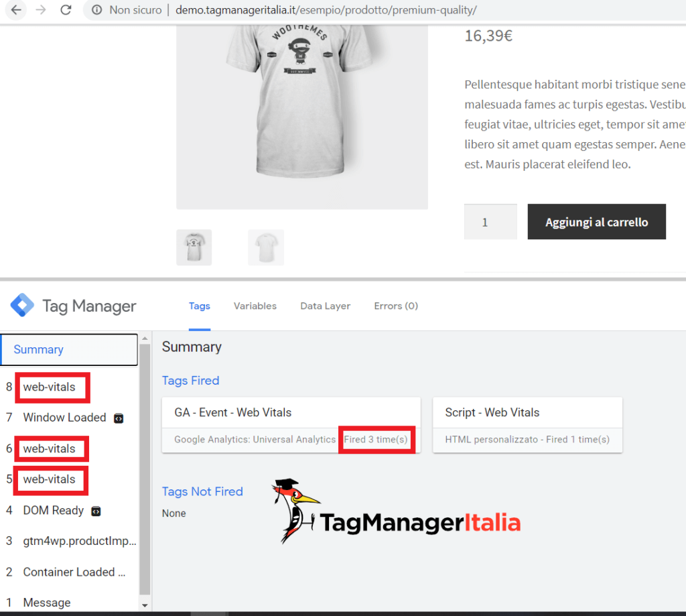Screen dimensions: 686x616
Task: Click the 'None' text under Tags Not Fired
Action: [174, 513]
